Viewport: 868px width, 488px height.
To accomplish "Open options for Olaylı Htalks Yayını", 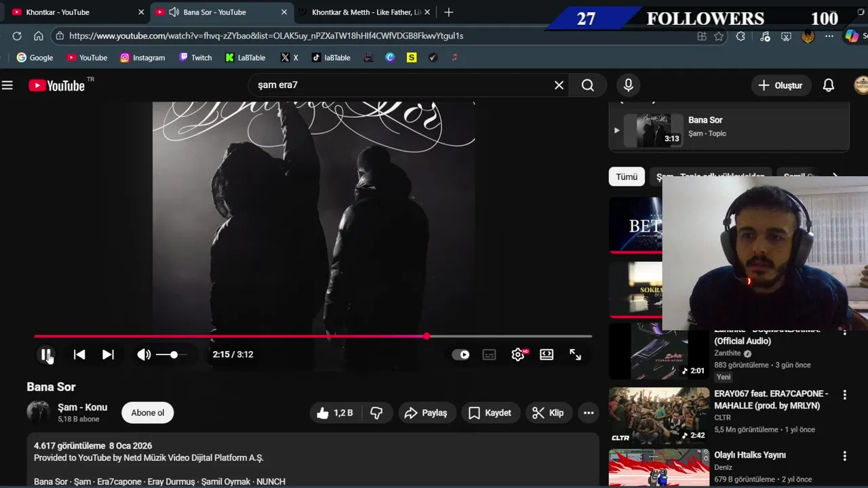I will coord(844,456).
